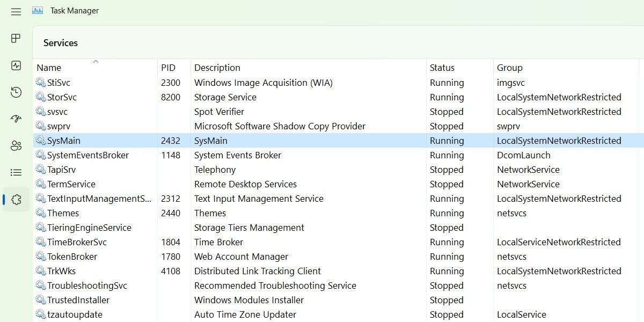Open the Details page using the list icon

(16, 172)
